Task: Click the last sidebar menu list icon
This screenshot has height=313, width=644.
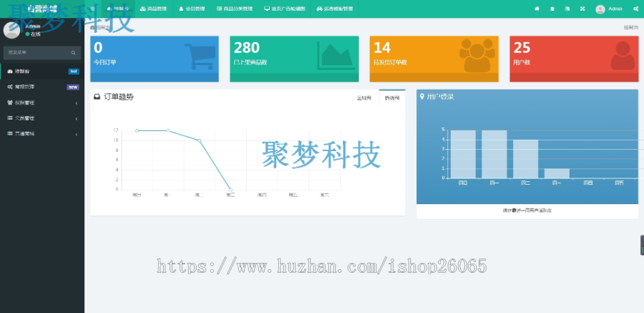Action: tap(10, 134)
